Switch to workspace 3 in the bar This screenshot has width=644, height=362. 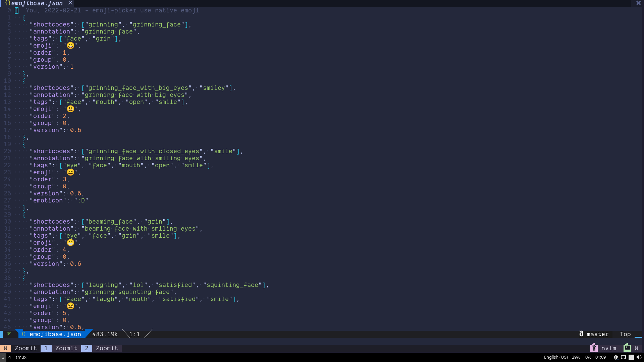click(3, 357)
